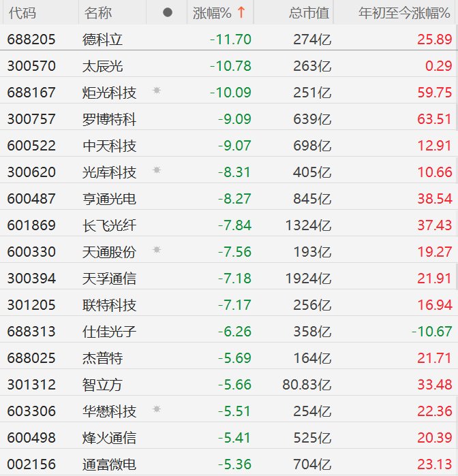Image resolution: width=458 pixels, height=476 pixels.
Task: Click the star marker next to 光库科技
Action: click(157, 170)
